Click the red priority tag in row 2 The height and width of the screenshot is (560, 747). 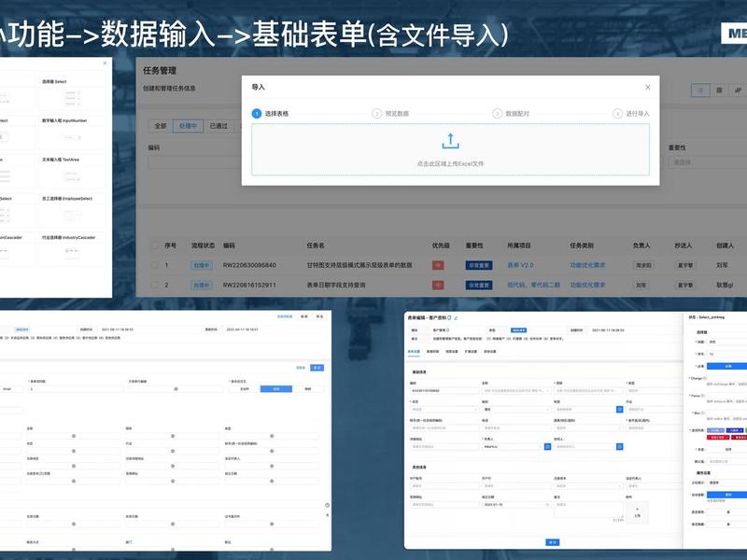pyautogui.click(x=438, y=286)
